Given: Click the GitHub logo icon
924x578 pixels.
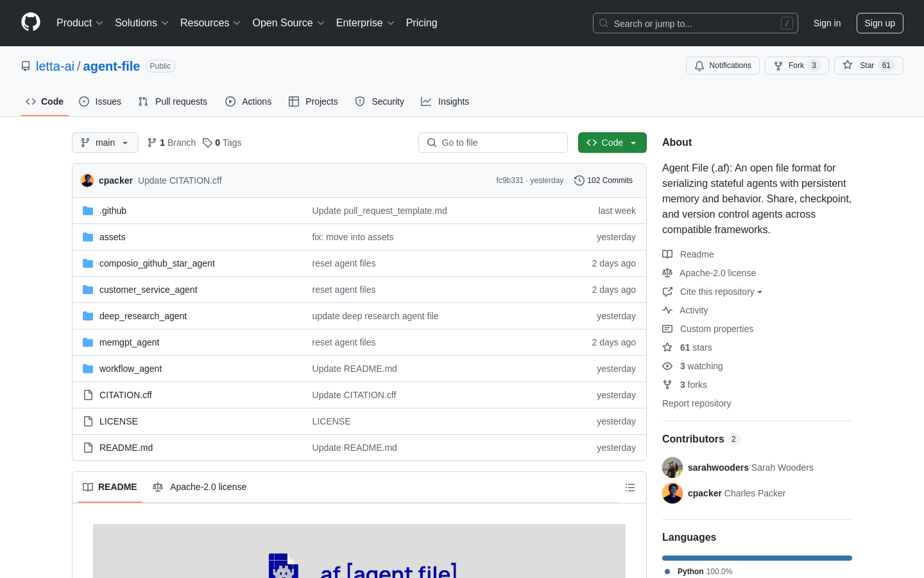Looking at the screenshot, I should [31, 22].
